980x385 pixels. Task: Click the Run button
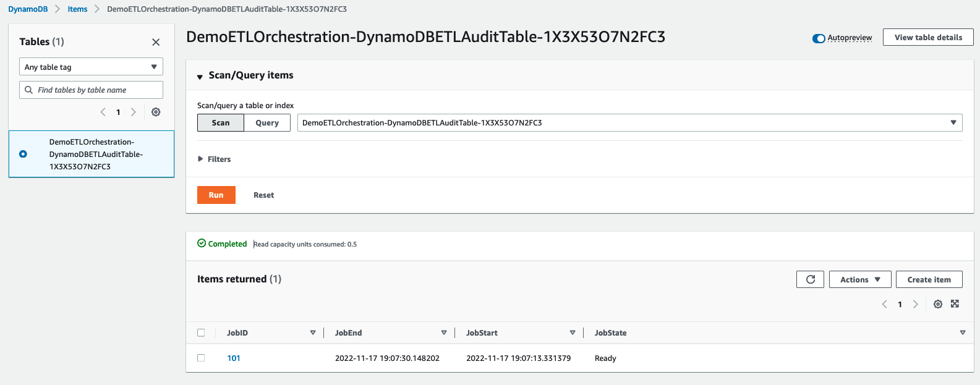[216, 195]
